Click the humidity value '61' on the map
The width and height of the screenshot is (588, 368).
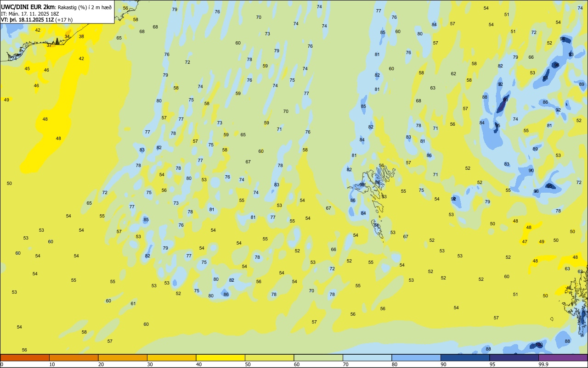[x=133, y=303]
